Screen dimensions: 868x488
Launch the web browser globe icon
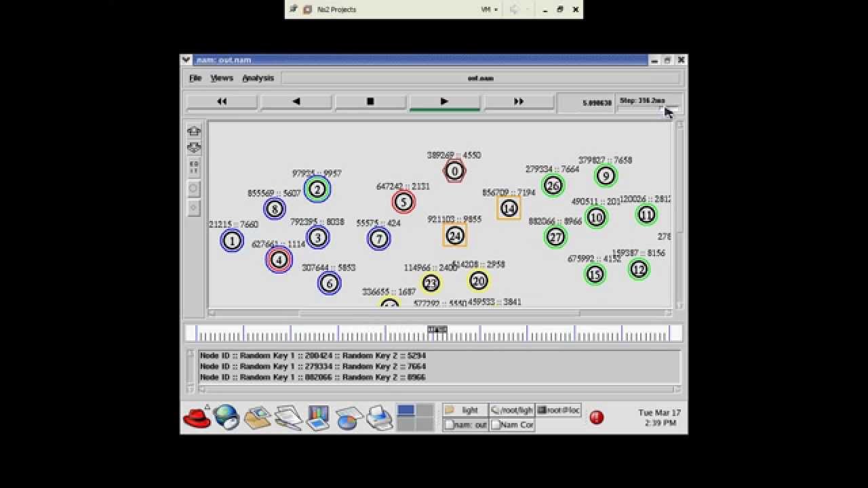coord(226,418)
